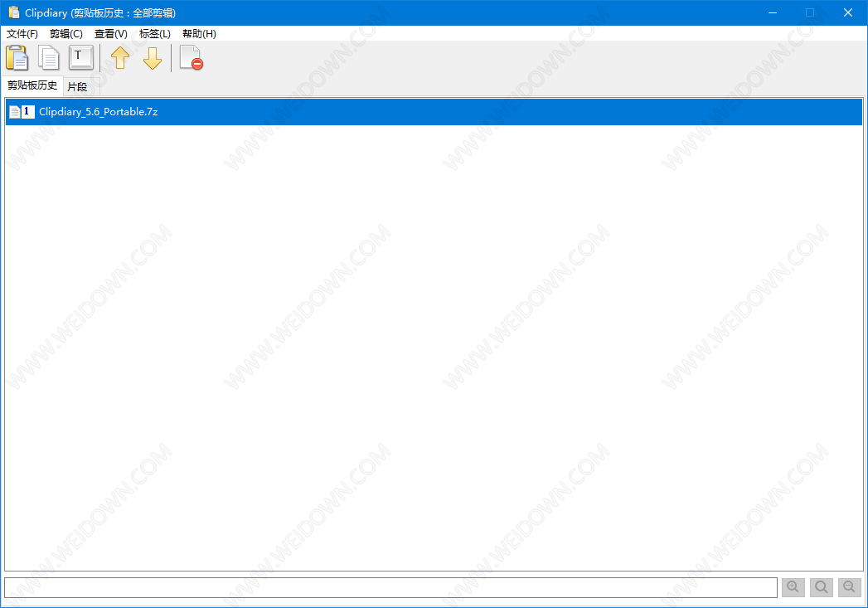This screenshot has height=608, width=868.
Task: Open the 剪辑(C) menu
Action: (x=65, y=34)
